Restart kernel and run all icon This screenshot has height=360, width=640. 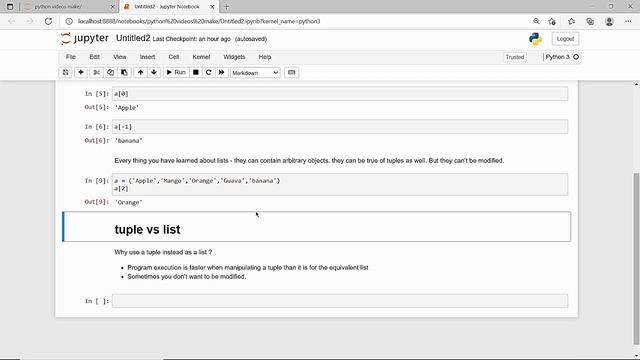pos(222,73)
